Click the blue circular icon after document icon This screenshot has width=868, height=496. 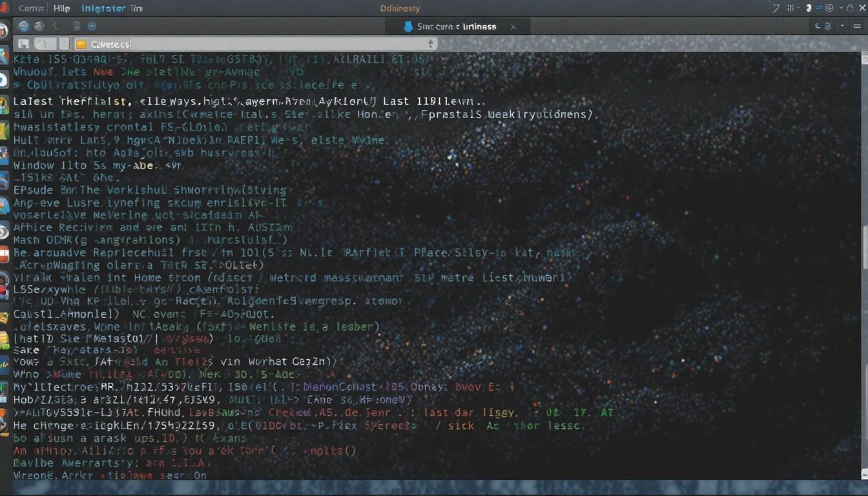92,26
